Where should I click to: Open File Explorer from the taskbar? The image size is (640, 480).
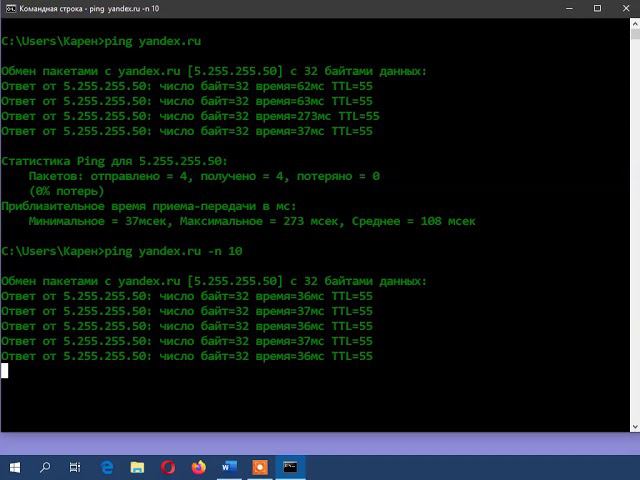pos(137,467)
